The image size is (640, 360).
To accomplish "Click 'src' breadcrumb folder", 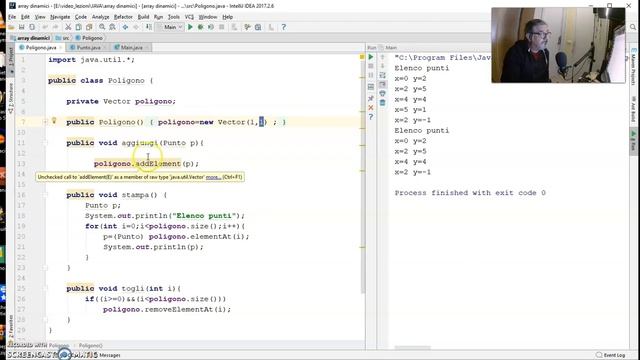I will (x=62, y=38).
